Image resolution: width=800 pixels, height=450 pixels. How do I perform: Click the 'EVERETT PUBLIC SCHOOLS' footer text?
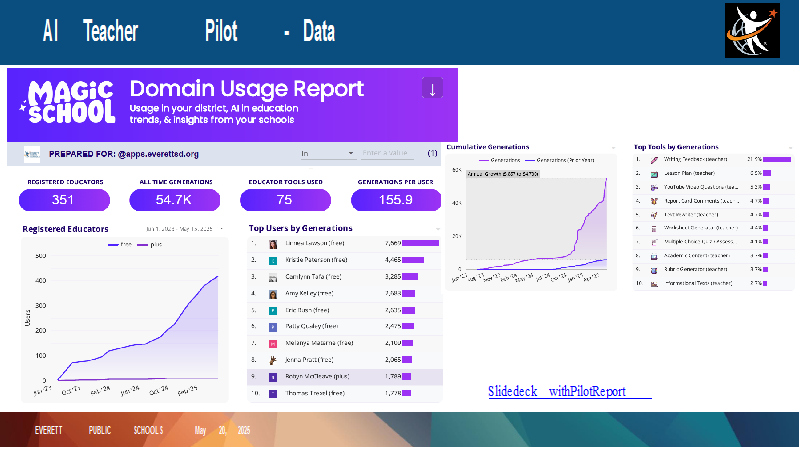[x=99, y=431]
